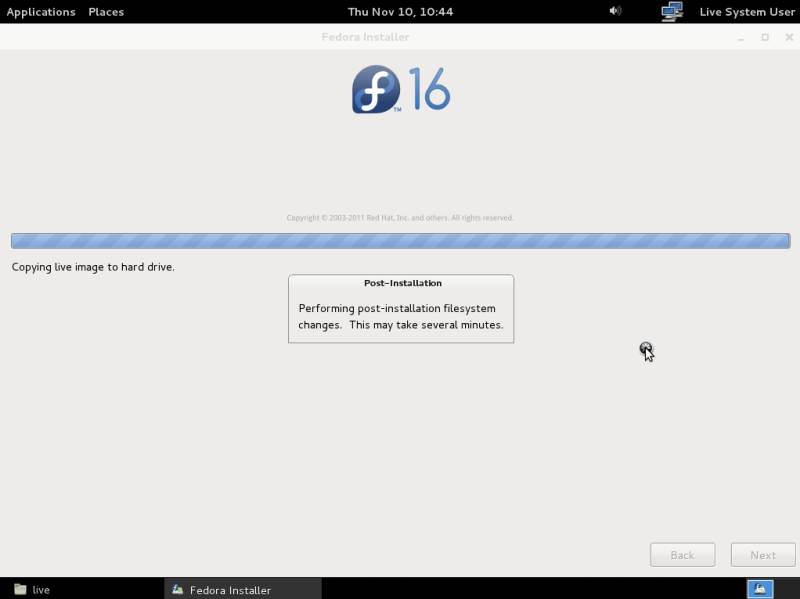Click the 'Post-Installation' dialog heading
The width and height of the screenshot is (800, 599).
click(403, 283)
